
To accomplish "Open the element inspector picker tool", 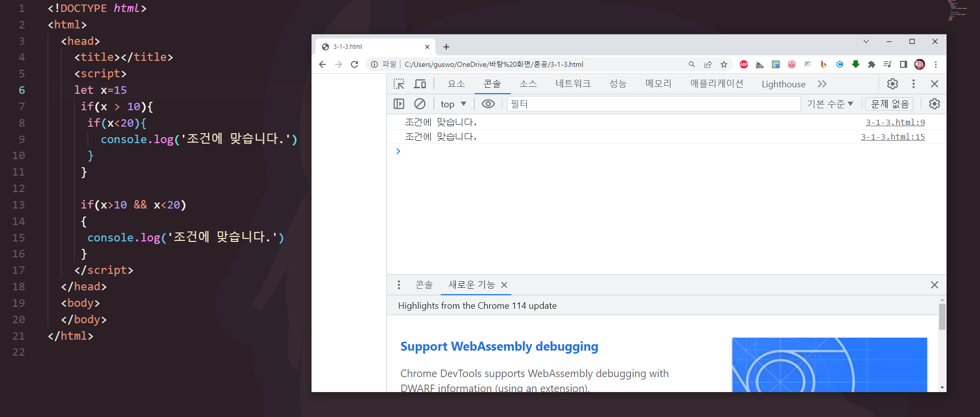I will pyautogui.click(x=399, y=84).
